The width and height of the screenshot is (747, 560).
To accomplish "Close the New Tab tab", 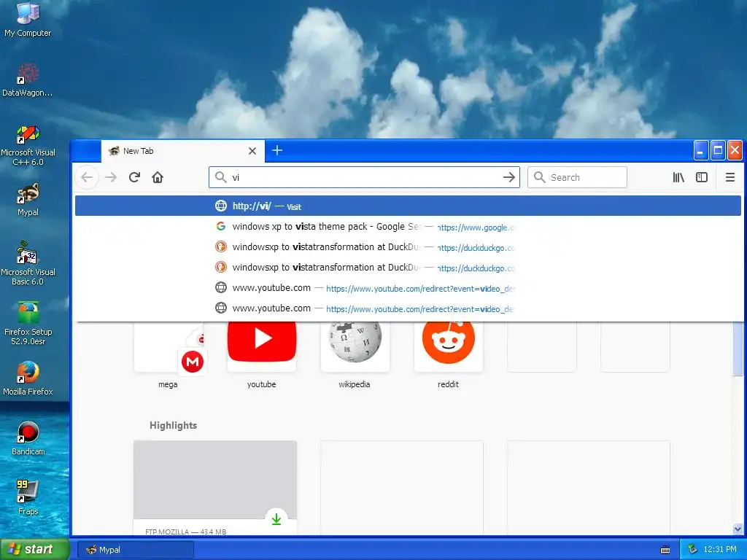I will 252,151.
